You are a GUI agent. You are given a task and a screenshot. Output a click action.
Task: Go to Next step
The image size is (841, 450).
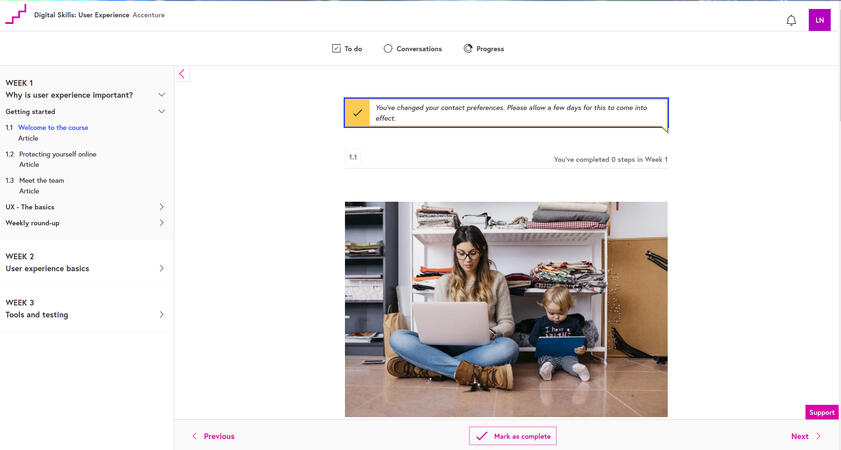(805, 436)
